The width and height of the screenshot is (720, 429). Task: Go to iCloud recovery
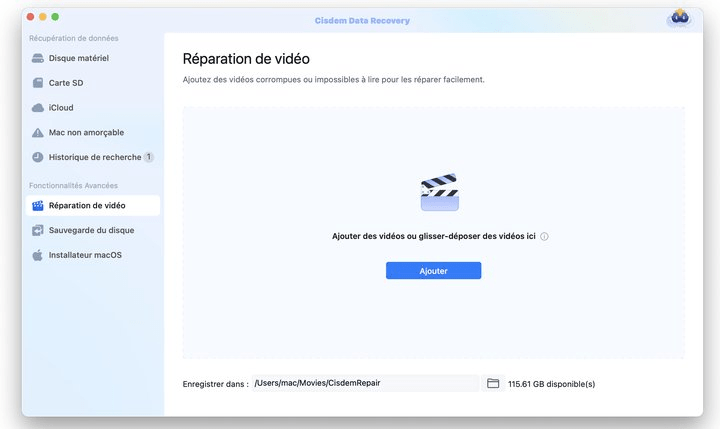coord(93,108)
